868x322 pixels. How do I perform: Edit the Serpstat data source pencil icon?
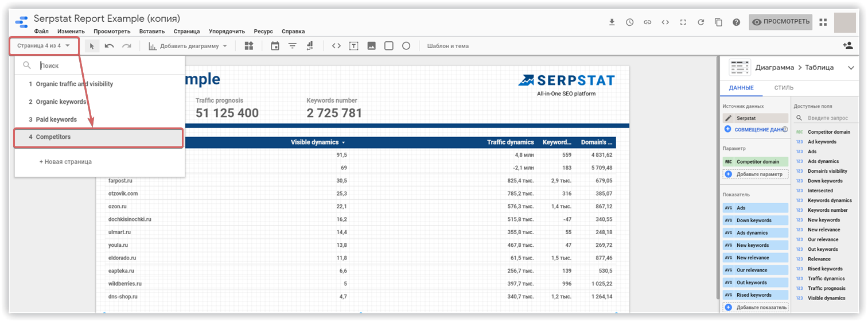[728, 118]
